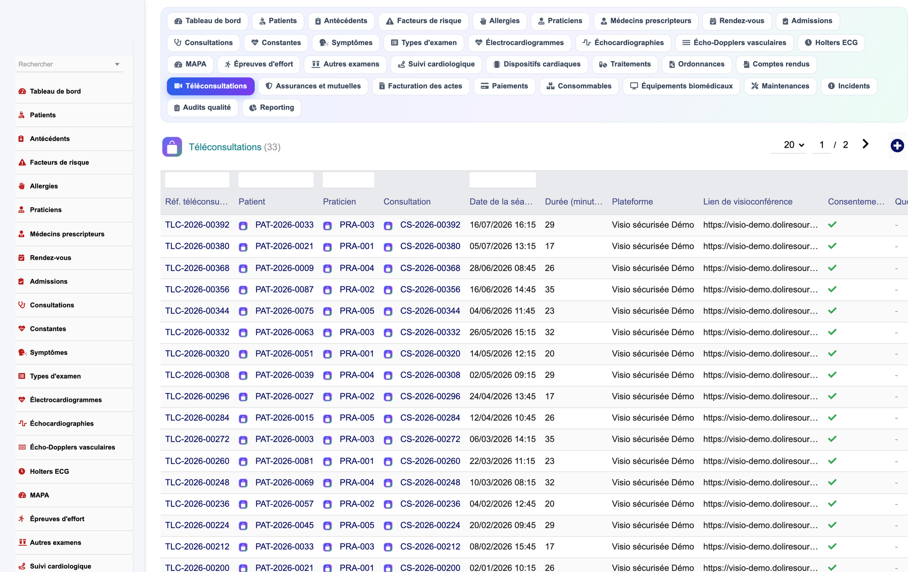This screenshot has height=572, width=924.
Task: Click the Holters ECG clock icon in sidebar
Action: (x=22, y=471)
